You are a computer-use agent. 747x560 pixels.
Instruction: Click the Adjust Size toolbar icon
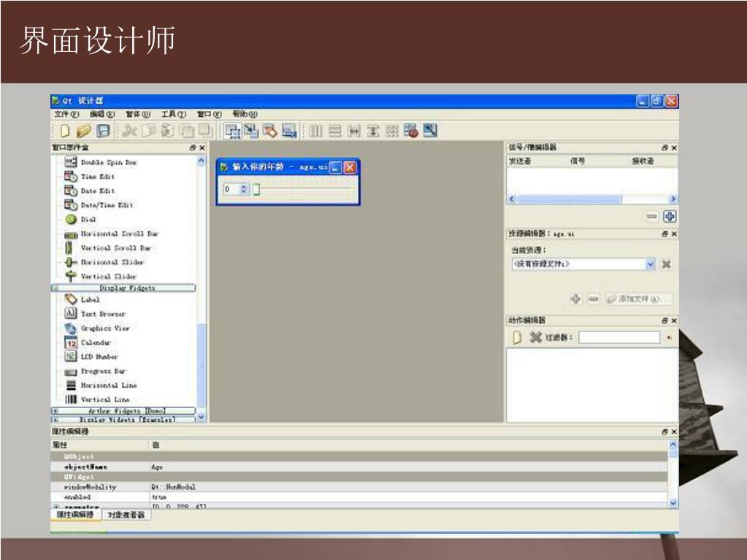(429, 131)
